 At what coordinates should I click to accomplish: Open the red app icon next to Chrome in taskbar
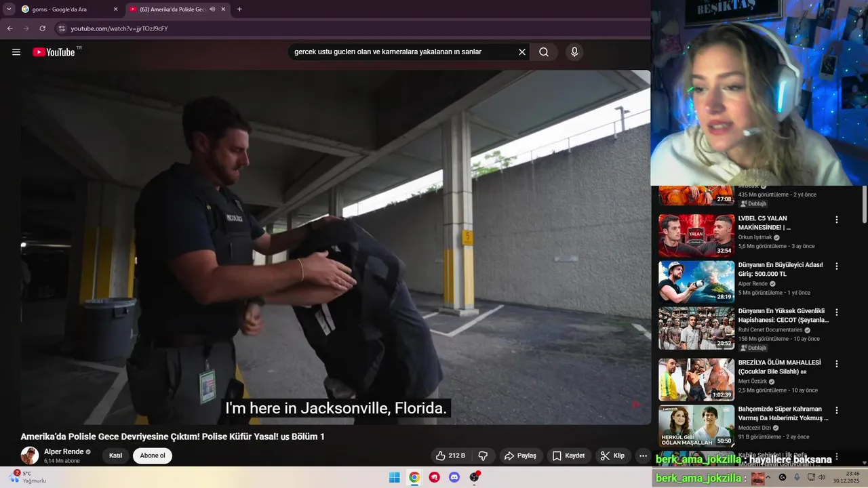[x=435, y=477]
